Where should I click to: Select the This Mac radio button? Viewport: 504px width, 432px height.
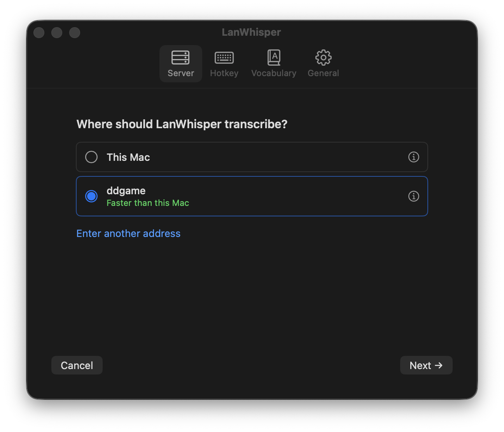91,157
